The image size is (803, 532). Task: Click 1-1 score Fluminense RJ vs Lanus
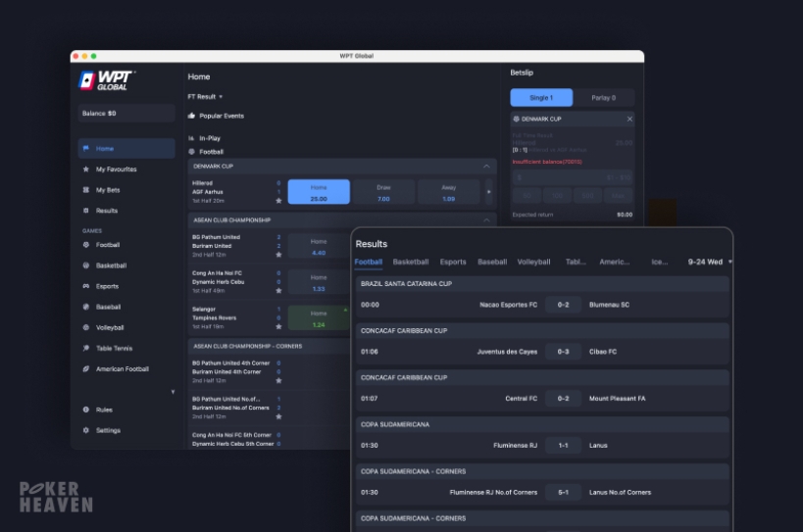(564, 446)
